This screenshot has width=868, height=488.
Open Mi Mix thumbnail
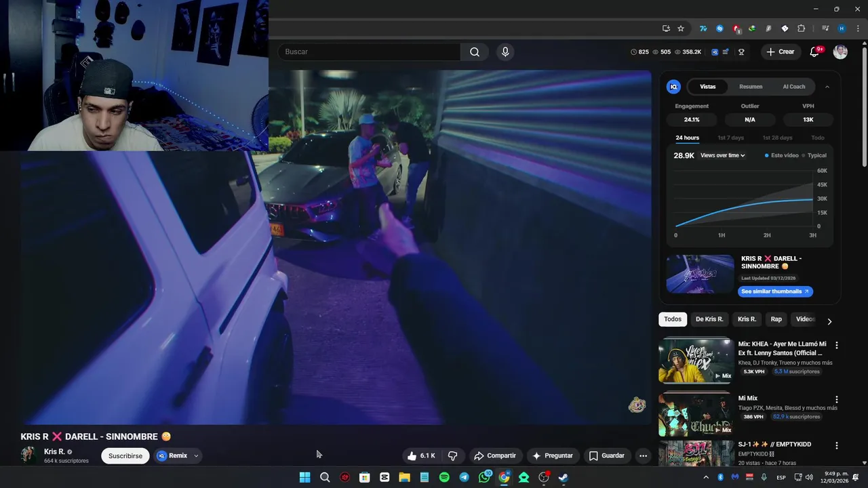(696, 413)
